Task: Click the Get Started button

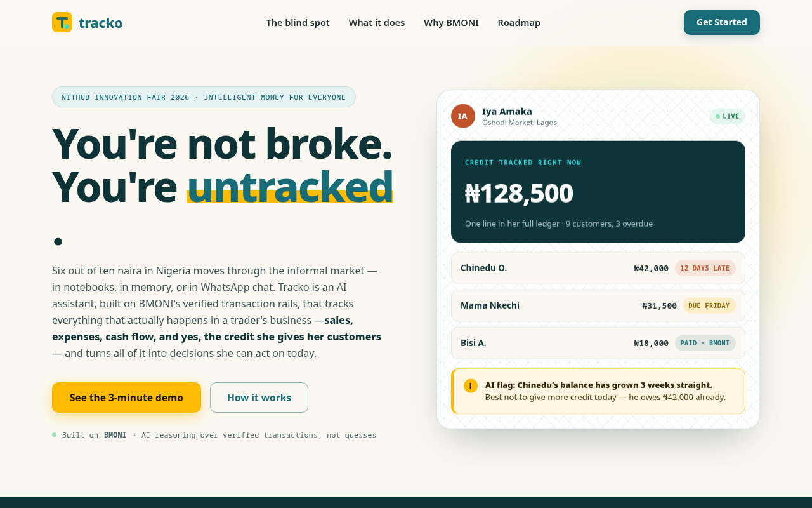Action: click(722, 22)
